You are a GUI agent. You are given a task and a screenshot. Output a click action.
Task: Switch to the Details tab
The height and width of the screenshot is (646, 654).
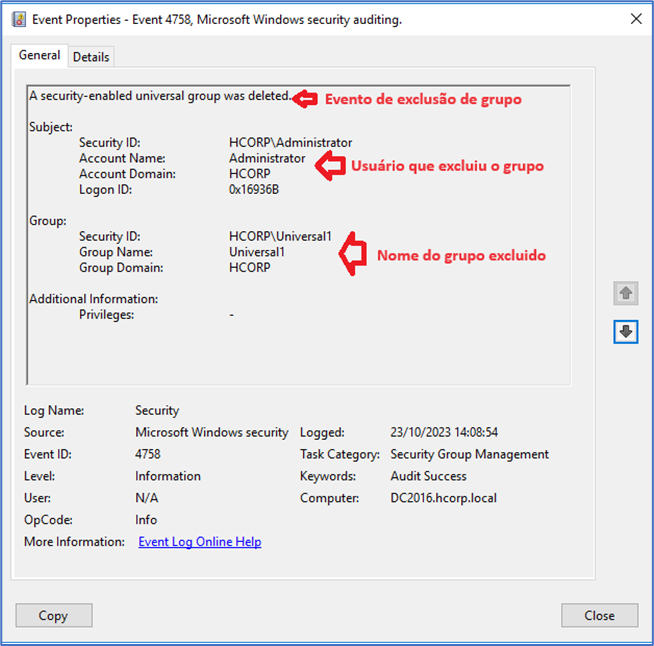pos(91,57)
